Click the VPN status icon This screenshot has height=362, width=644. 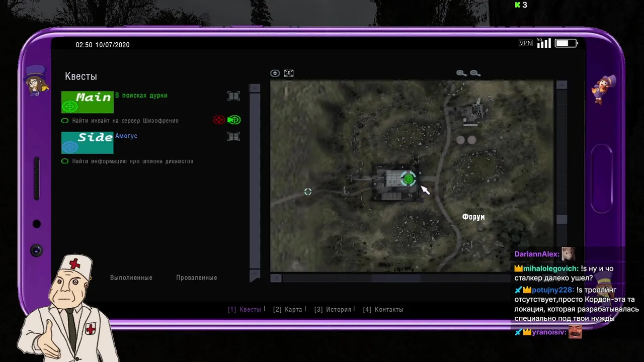click(x=526, y=43)
